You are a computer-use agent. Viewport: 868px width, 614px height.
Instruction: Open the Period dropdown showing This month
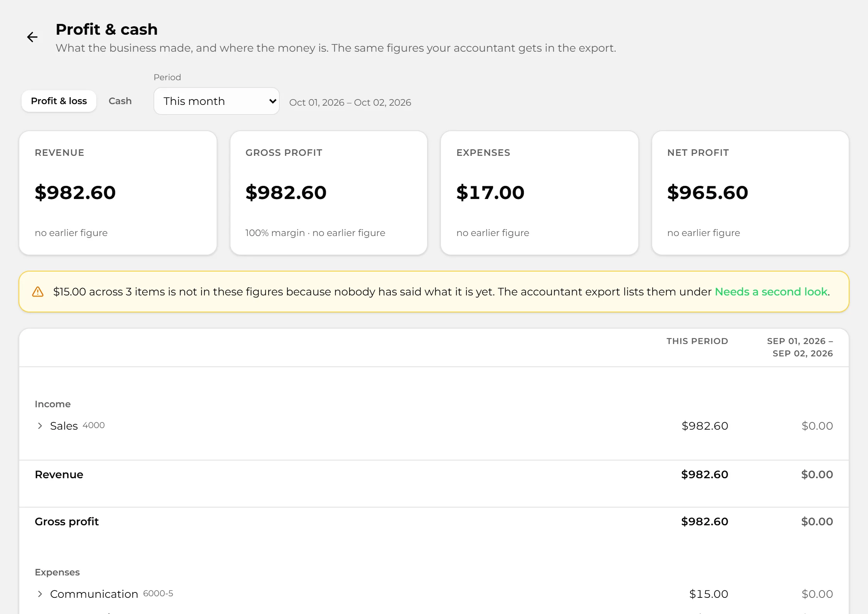(x=217, y=101)
